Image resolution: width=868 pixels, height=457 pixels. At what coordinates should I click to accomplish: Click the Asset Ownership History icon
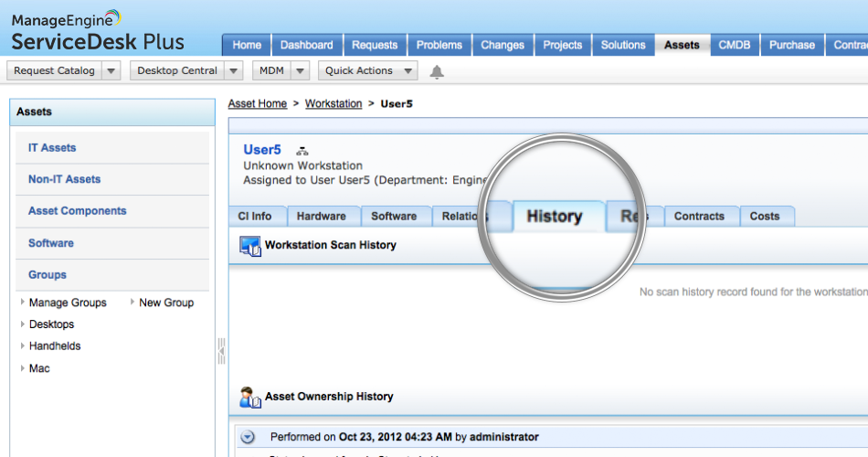pos(250,398)
